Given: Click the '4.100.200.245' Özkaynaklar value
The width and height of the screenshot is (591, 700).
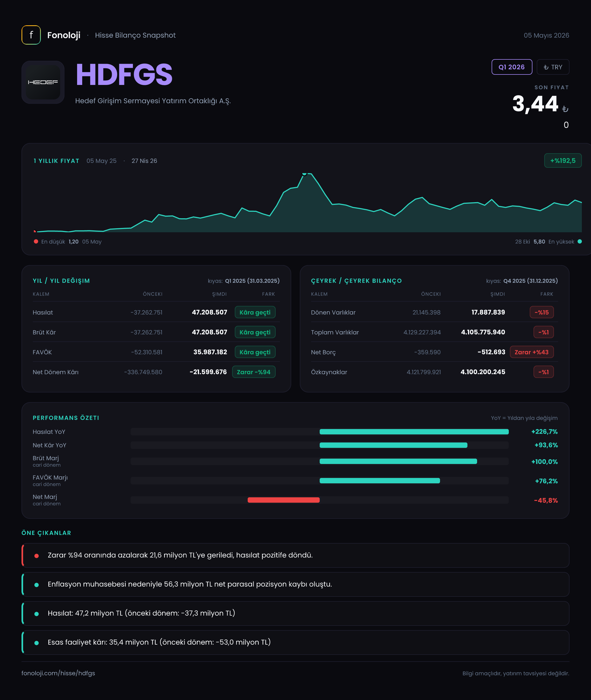Looking at the screenshot, I should [483, 372].
